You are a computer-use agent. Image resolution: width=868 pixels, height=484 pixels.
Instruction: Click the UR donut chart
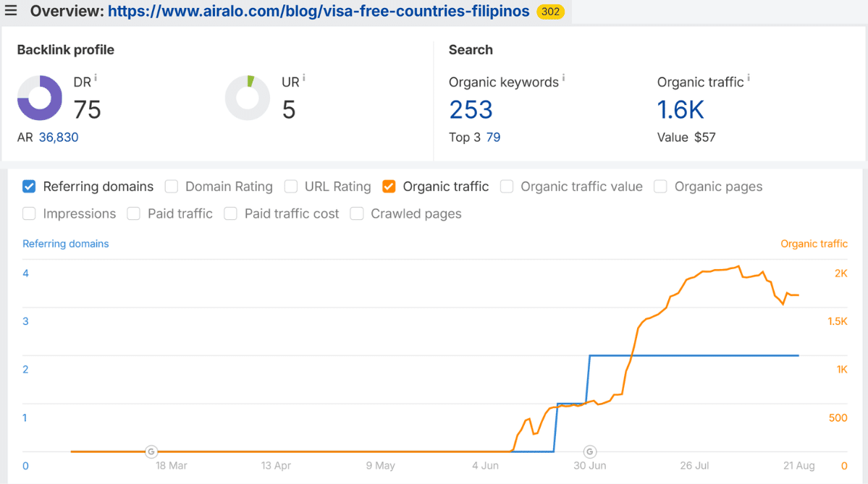pyautogui.click(x=248, y=98)
